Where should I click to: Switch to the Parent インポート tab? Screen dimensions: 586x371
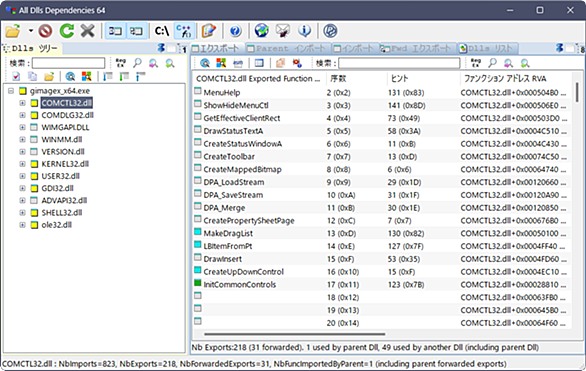point(287,48)
